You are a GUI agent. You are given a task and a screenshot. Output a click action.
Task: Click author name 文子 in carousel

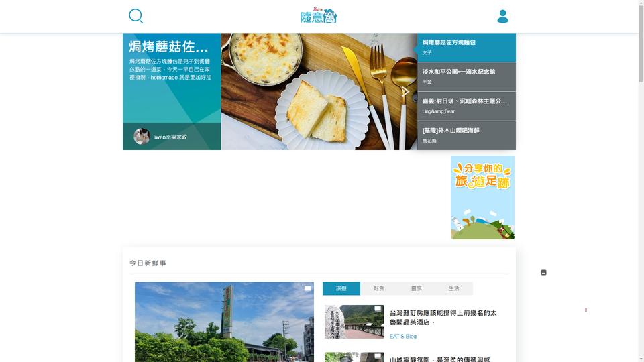click(427, 52)
